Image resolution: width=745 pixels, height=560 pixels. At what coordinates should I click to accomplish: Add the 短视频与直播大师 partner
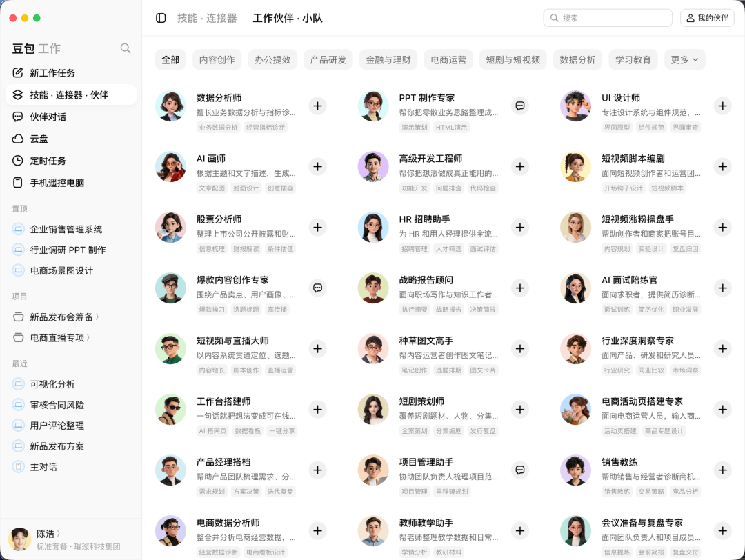point(318,349)
